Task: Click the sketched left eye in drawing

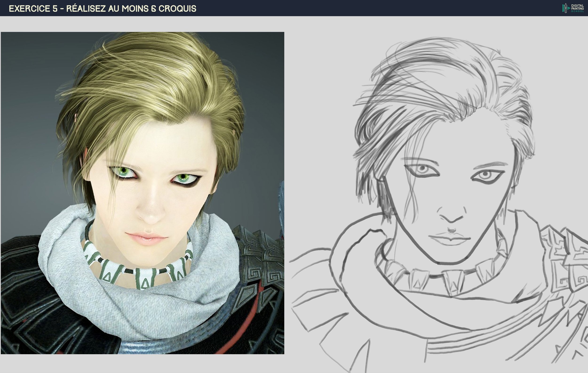Action: (x=422, y=169)
